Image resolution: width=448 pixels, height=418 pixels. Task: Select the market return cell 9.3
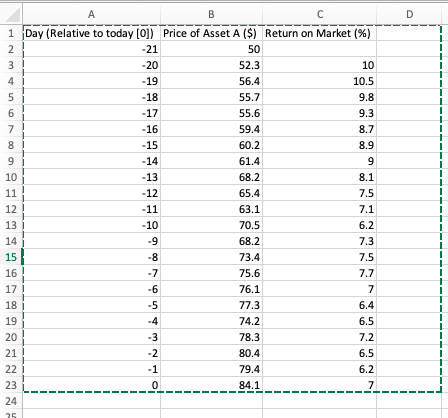click(x=320, y=113)
